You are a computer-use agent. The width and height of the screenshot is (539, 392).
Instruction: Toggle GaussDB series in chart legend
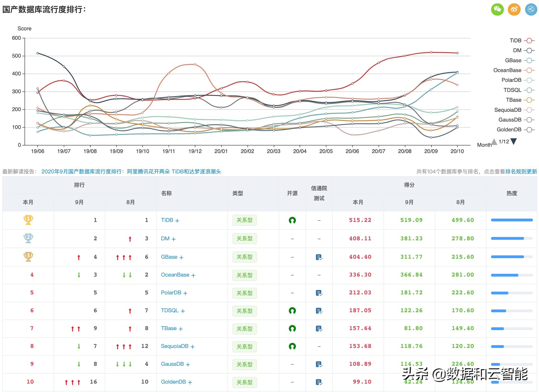coord(516,120)
